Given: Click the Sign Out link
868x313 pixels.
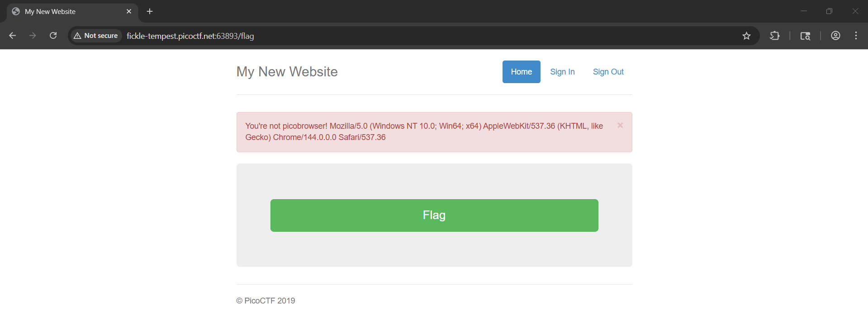Looking at the screenshot, I should pos(608,72).
